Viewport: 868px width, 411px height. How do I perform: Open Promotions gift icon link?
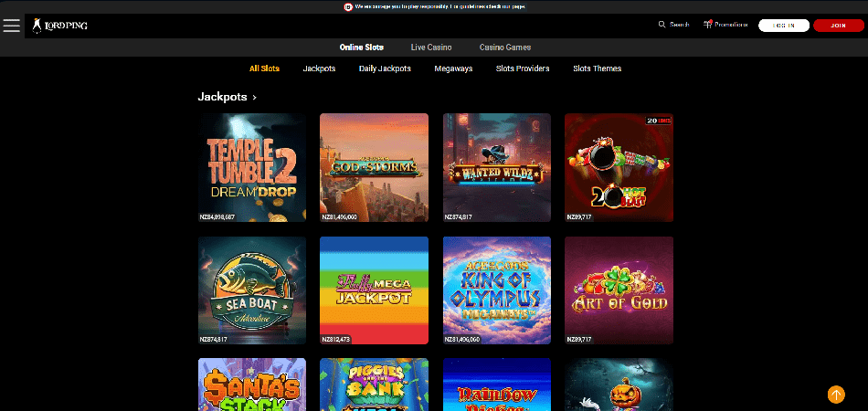pos(708,25)
